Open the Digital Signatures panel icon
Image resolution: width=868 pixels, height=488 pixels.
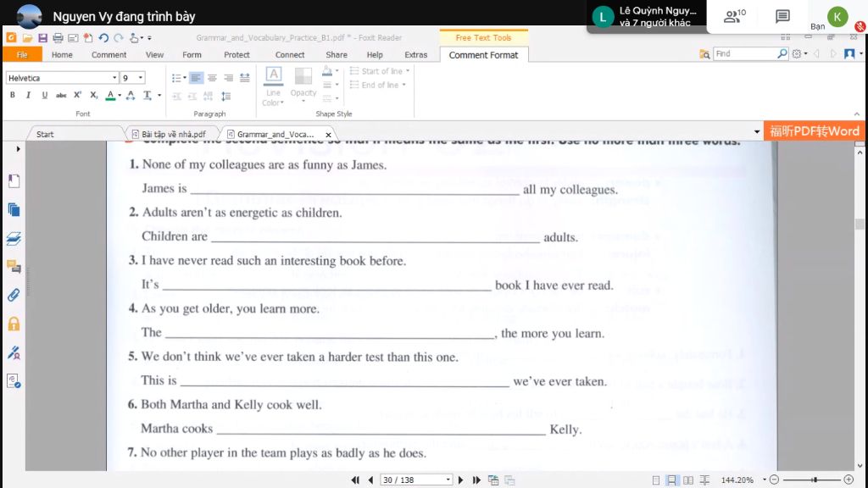pyautogui.click(x=14, y=352)
